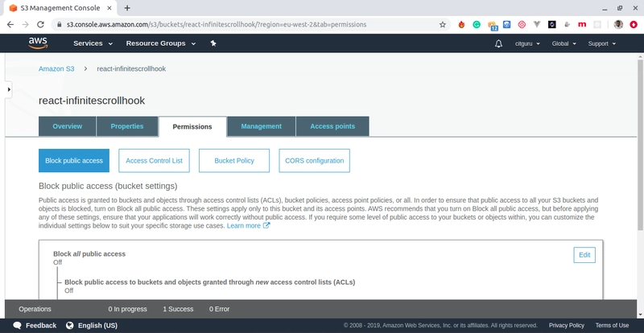The image size is (644, 333).
Task: Click the fire-face extension icon
Action: (461, 25)
